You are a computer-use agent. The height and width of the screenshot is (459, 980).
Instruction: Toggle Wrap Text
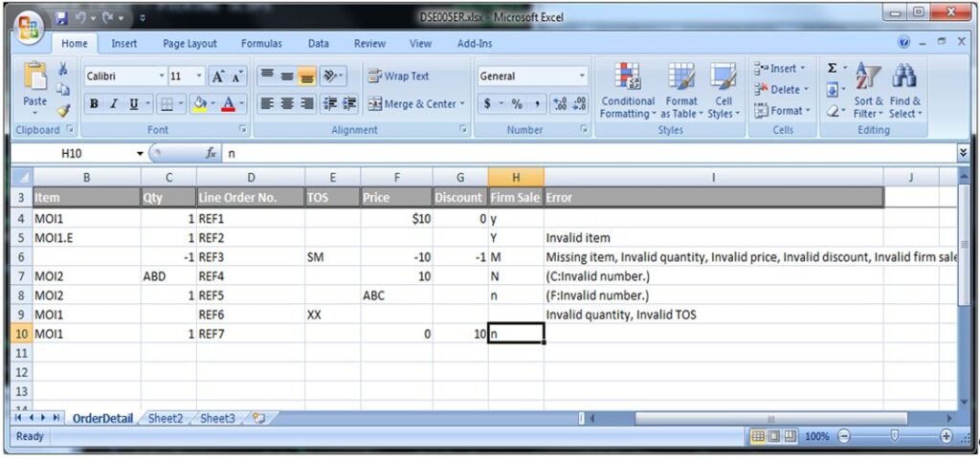[x=399, y=76]
